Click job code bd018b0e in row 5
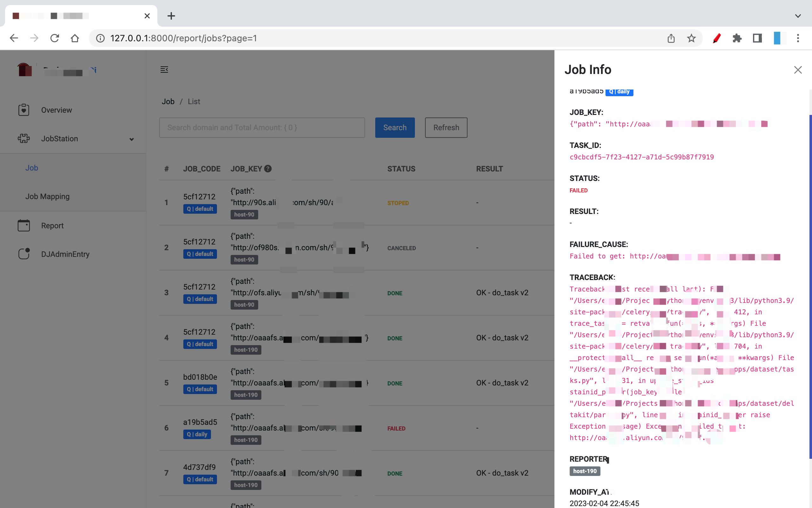The width and height of the screenshot is (812, 508). click(x=200, y=377)
